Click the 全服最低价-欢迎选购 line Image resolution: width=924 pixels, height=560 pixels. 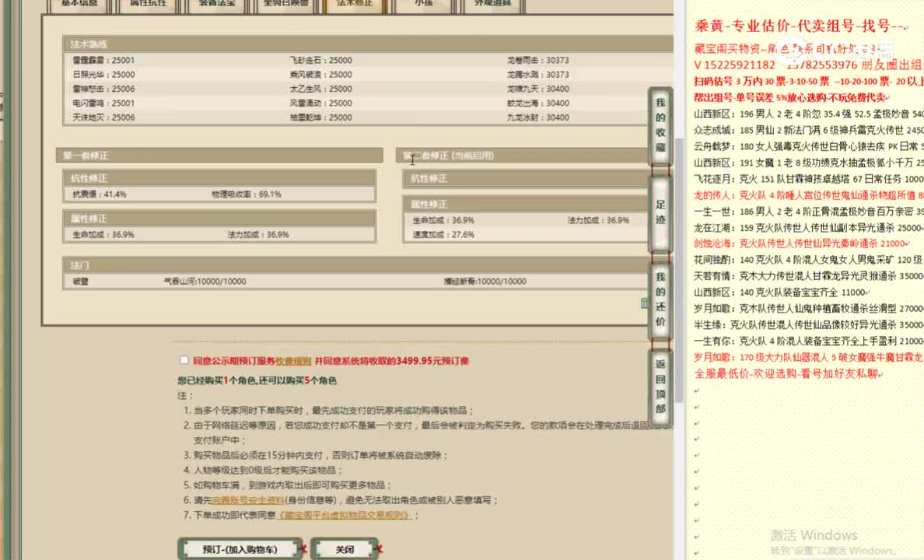click(787, 374)
